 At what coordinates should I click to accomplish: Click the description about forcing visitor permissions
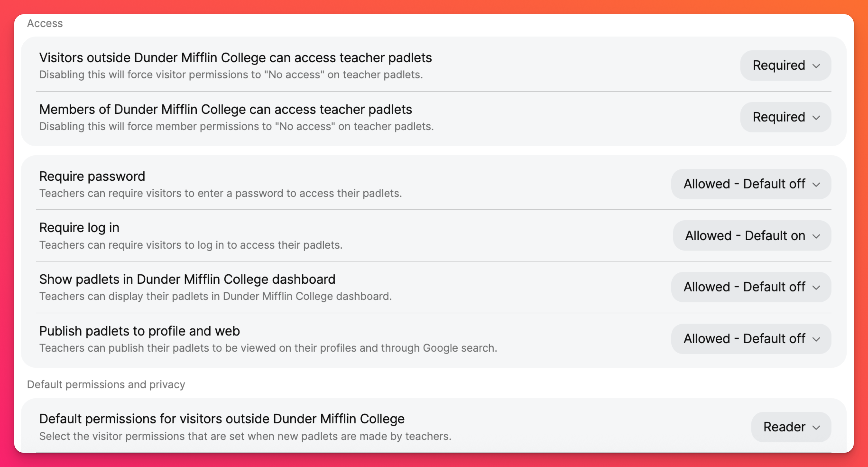[x=231, y=75]
